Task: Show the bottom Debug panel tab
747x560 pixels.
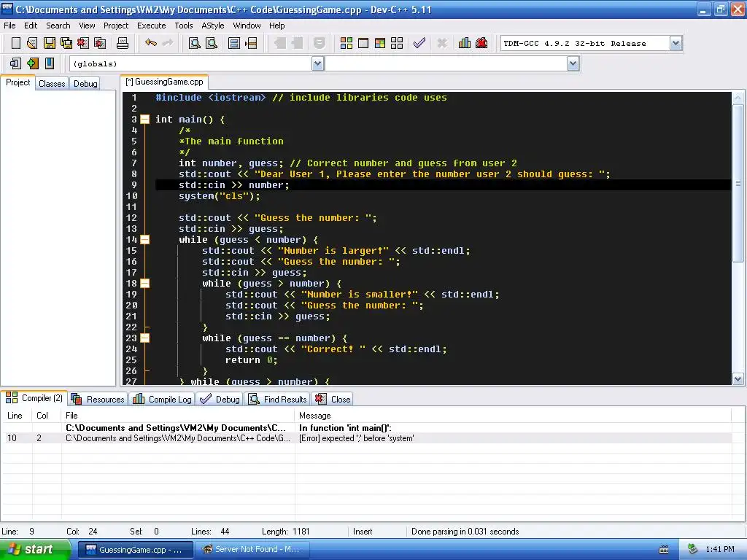Action: coord(220,399)
